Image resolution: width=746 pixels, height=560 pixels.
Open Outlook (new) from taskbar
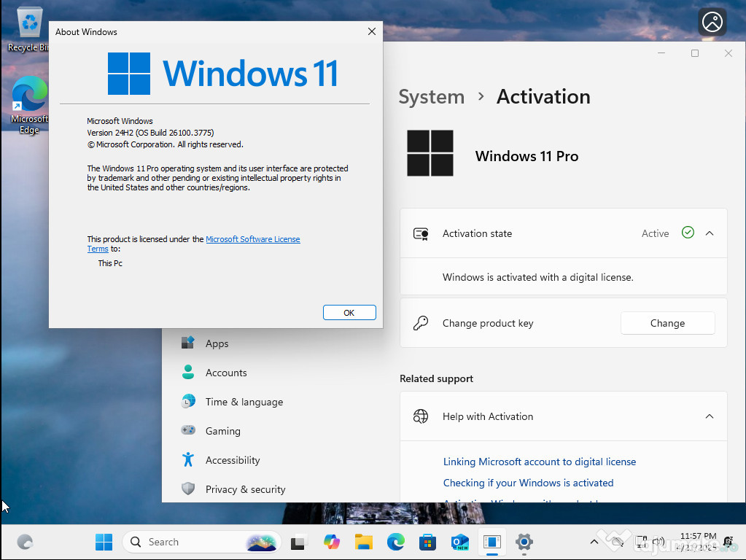tap(459, 542)
